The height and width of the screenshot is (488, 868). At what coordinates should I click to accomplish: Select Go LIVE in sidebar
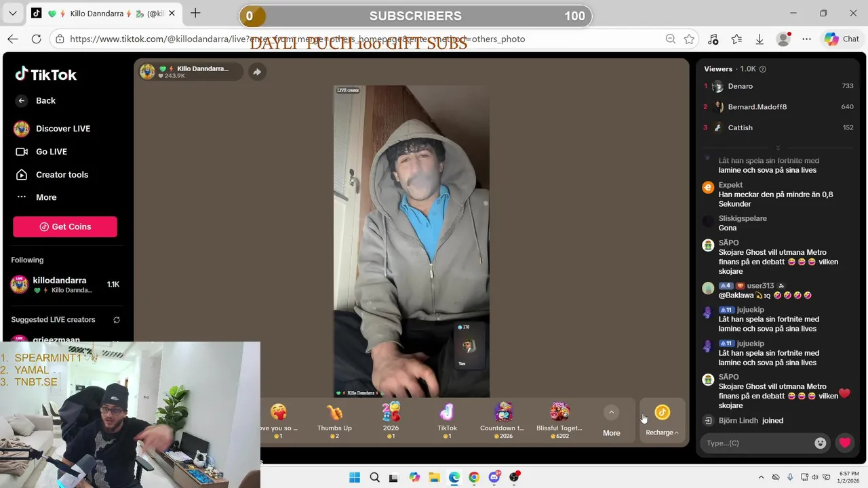click(x=41, y=152)
